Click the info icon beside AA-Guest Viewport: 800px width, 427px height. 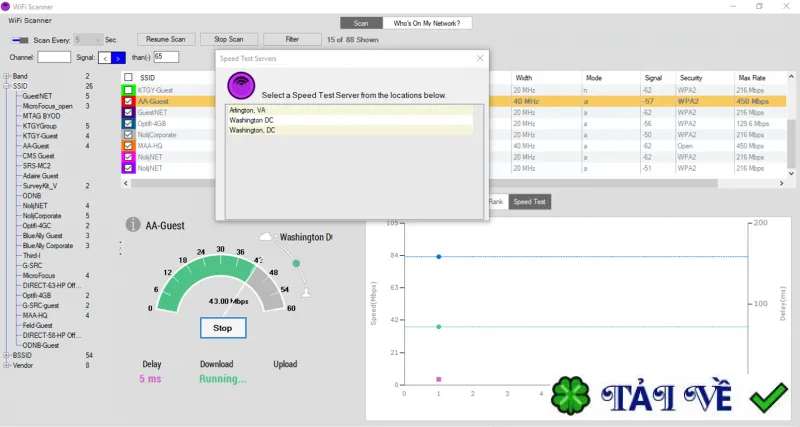pos(133,224)
